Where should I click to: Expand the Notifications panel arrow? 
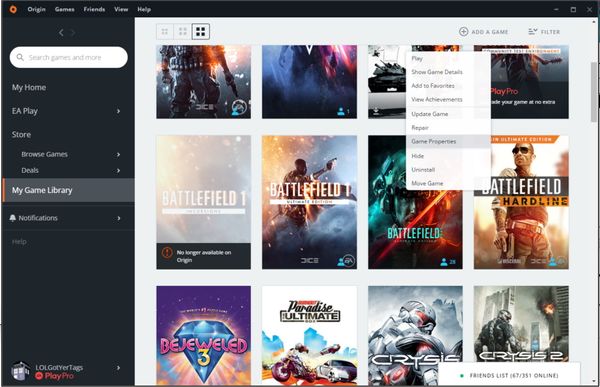pyautogui.click(x=119, y=218)
